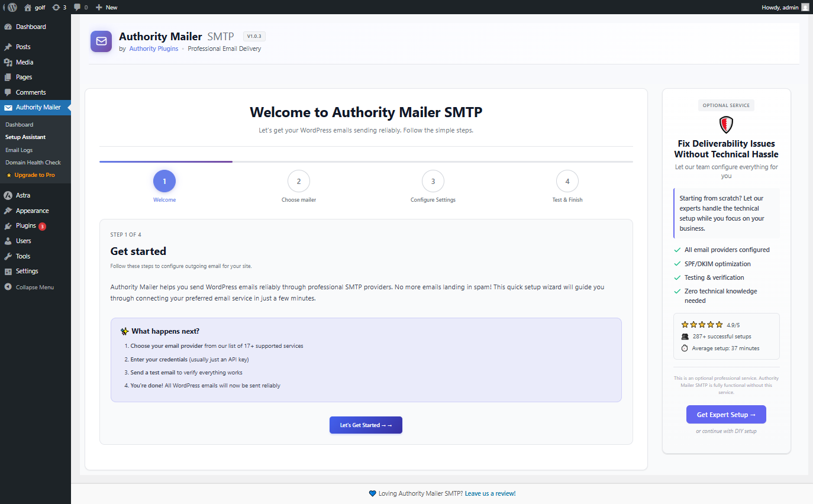Click the Collapse Menu arrow icon

click(x=8, y=287)
